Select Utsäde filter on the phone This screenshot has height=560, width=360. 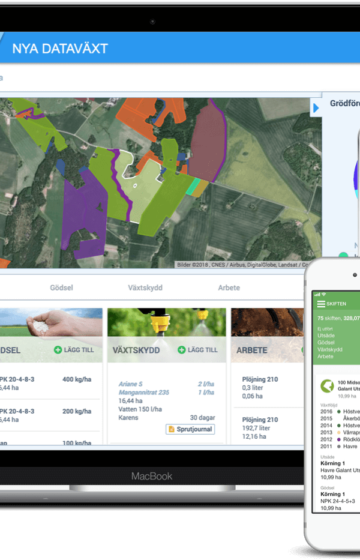click(326, 336)
